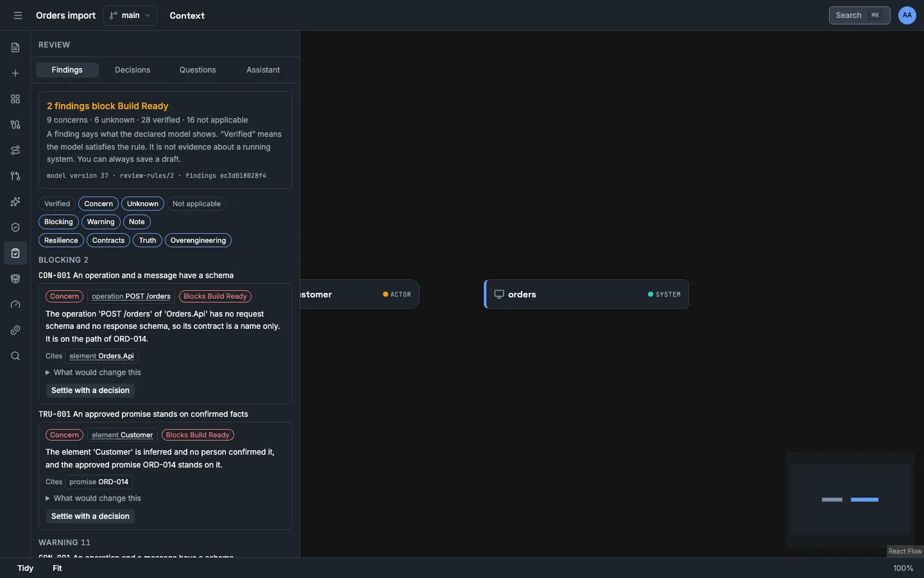Select the orders SYSTEM node on canvas
The height and width of the screenshot is (578, 924).
pyautogui.click(x=586, y=294)
